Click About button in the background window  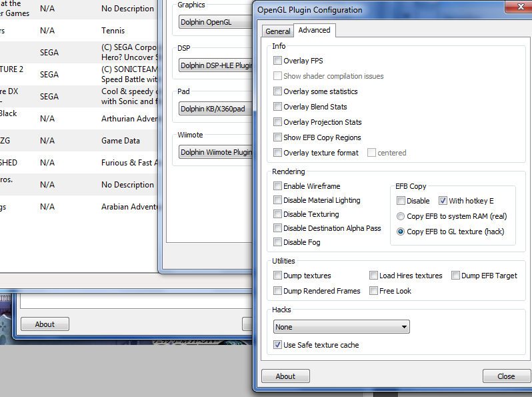(x=45, y=324)
